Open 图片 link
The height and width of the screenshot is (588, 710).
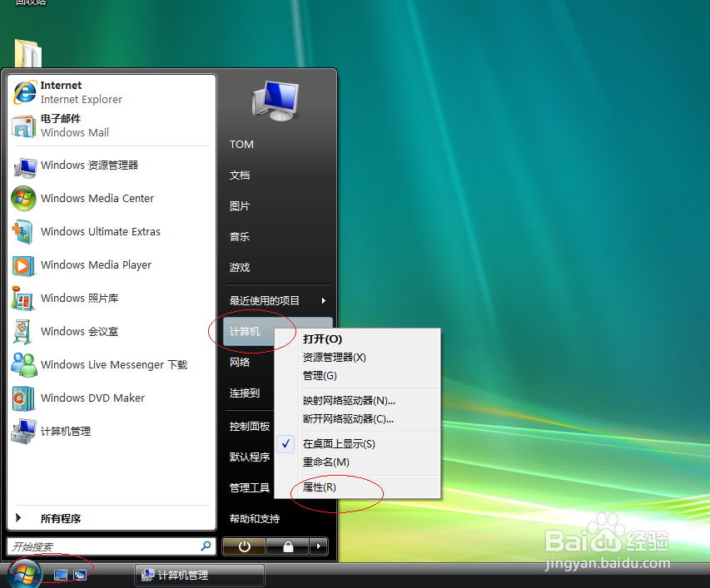(240, 205)
